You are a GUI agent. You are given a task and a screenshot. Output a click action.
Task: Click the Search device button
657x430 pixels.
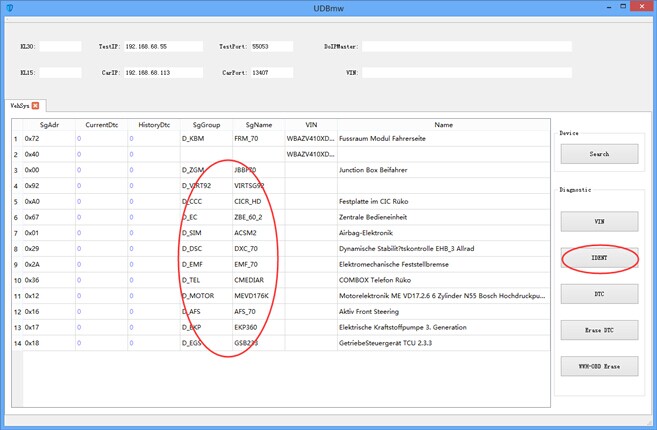599,154
